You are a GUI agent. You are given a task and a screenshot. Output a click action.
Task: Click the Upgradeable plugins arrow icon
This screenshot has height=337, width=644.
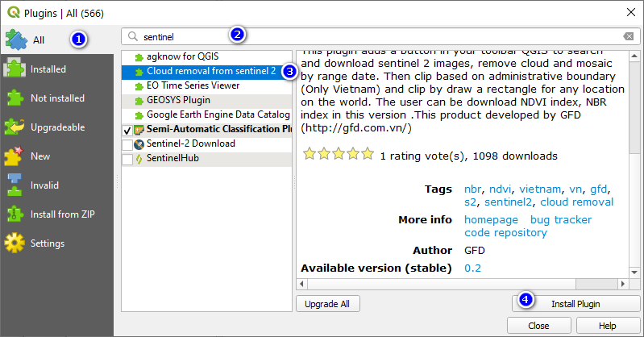tap(15, 127)
